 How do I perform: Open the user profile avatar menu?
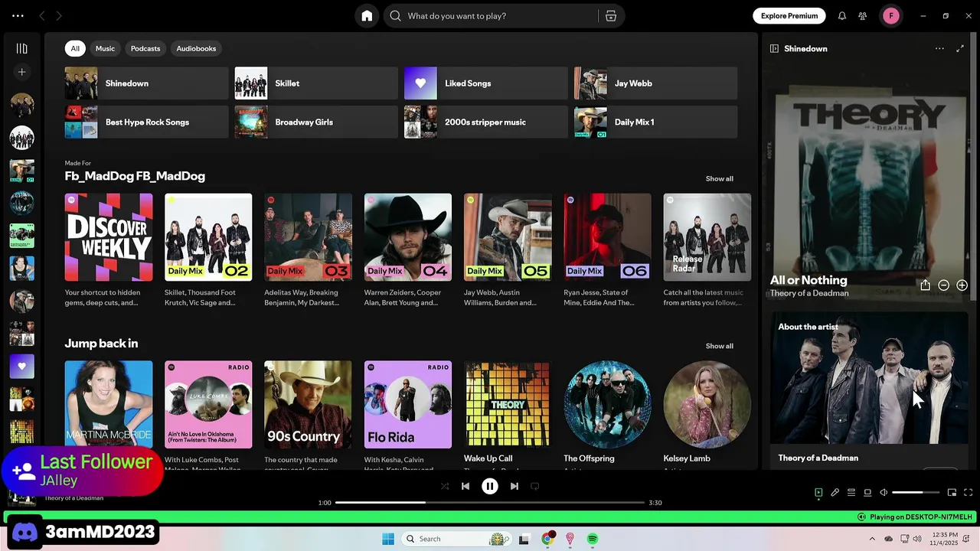point(891,16)
